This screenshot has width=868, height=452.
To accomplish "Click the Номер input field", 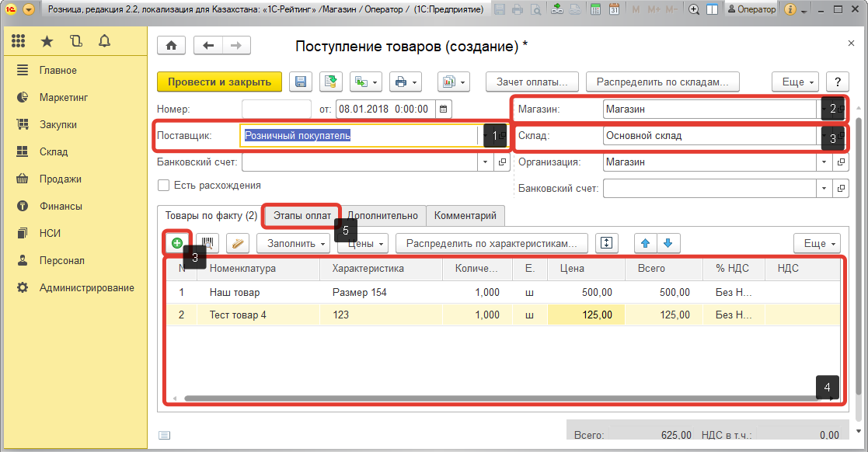I will tap(277, 109).
